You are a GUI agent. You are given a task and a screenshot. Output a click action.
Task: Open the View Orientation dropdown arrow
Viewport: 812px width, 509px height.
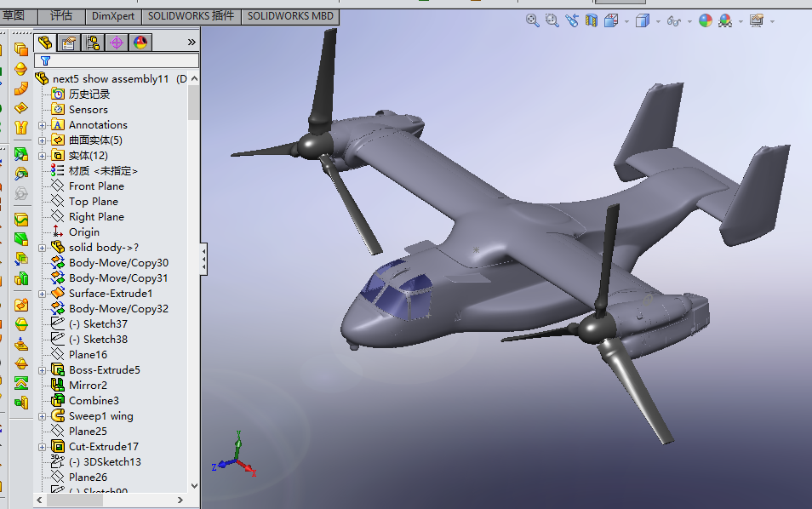point(626,22)
